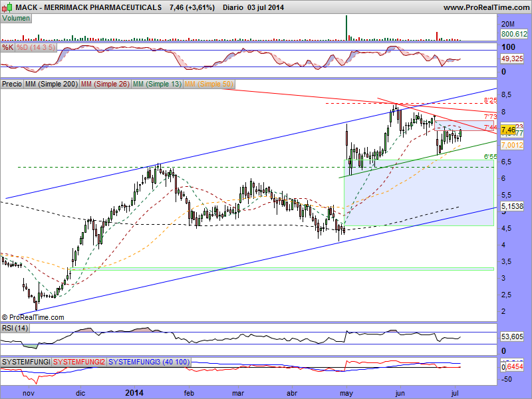Select the 100 stochastic axis label
Viewport: 532px width, 399px height.
click(x=508, y=47)
